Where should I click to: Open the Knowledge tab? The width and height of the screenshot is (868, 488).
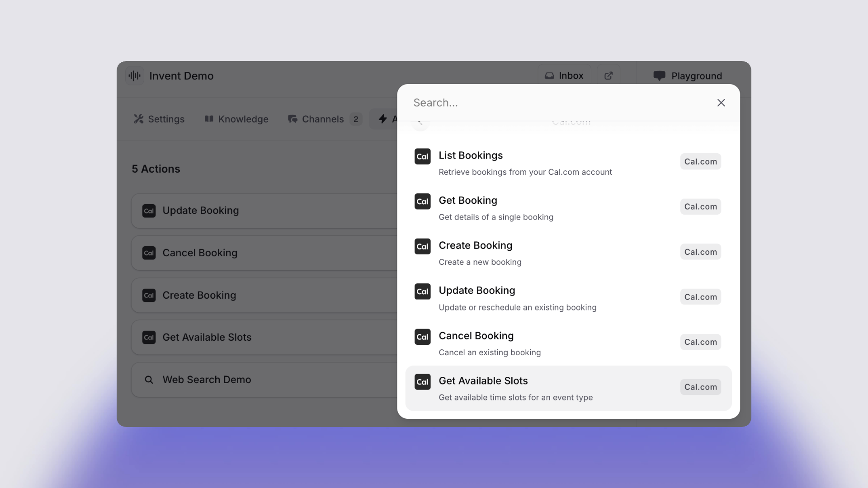pyautogui.click(x=236, y=119)
